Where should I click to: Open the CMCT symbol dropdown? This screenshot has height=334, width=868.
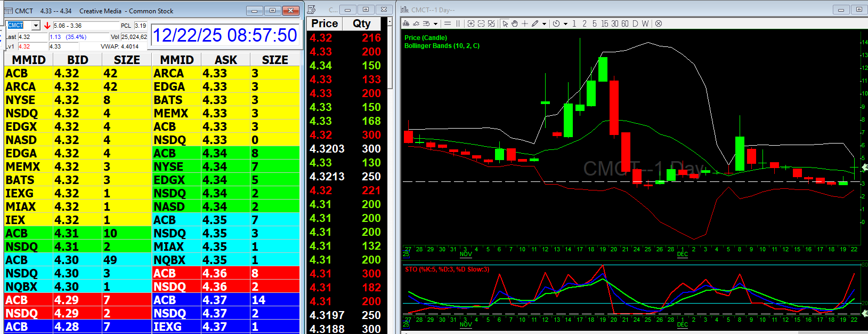pyautogui.click(x=36, y=26)
